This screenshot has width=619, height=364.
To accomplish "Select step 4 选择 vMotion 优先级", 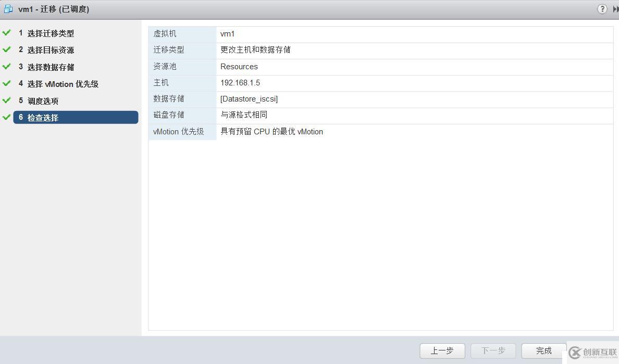I will (x=63, y=84).
